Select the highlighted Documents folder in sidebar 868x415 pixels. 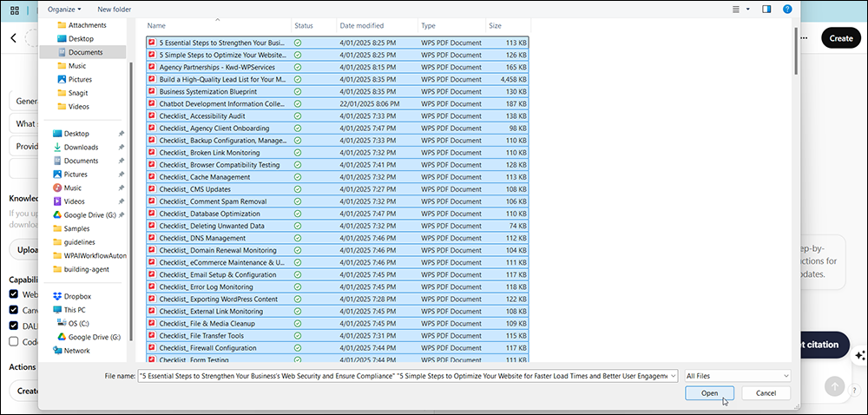(x=83, y=52)
